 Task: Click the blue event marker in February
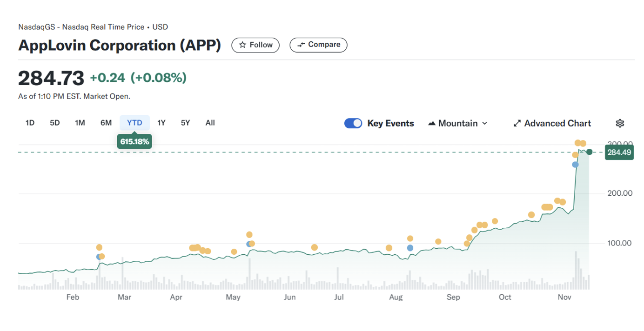point(99,257)
